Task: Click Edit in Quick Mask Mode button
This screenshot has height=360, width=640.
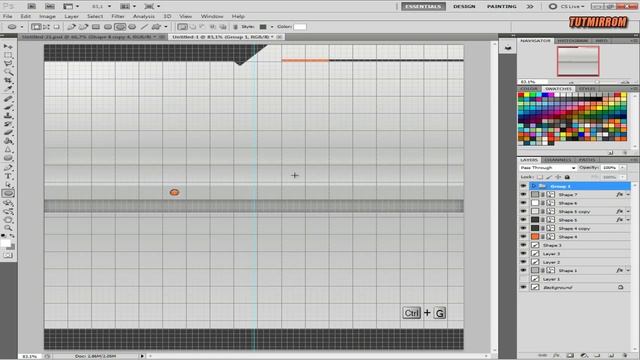Action: (8, 256)
